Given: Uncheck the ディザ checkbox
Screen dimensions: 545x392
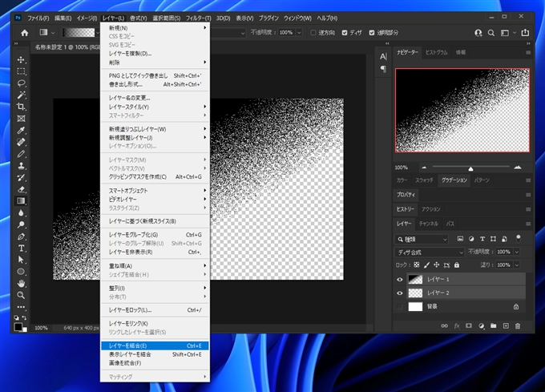Looking at the screenshot, I should pos(345,33).
